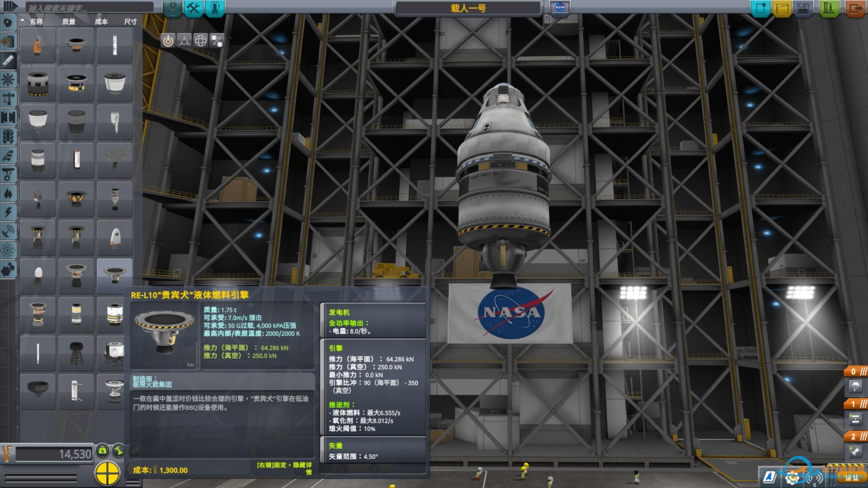Open the Communication category dish icon
Screen dimensions: 868x488
[8, 231]
